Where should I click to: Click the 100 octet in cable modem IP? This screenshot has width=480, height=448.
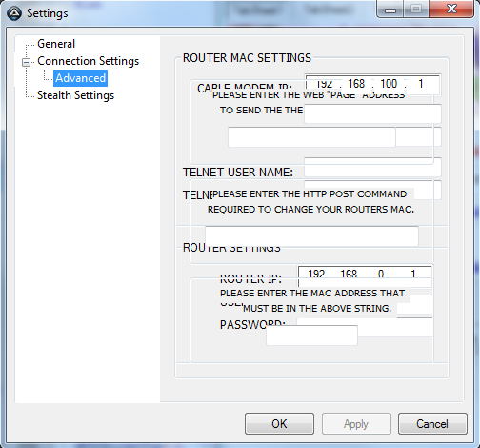coord(389,84)
